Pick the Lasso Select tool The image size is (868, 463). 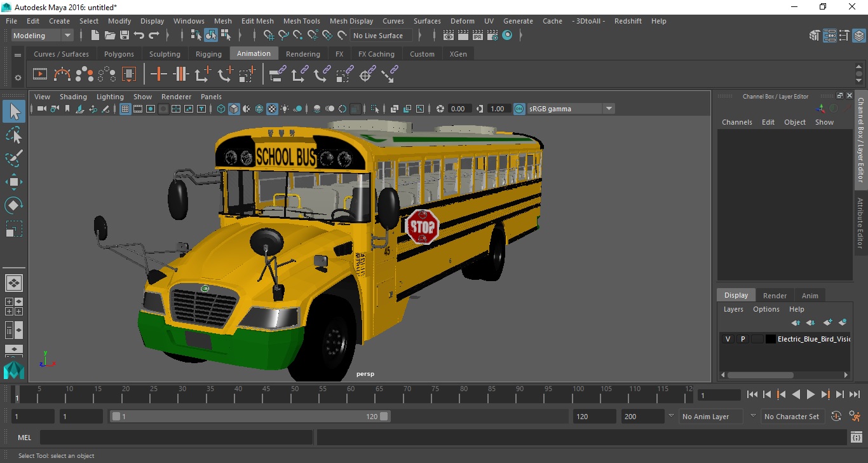[x=14, y=135]
